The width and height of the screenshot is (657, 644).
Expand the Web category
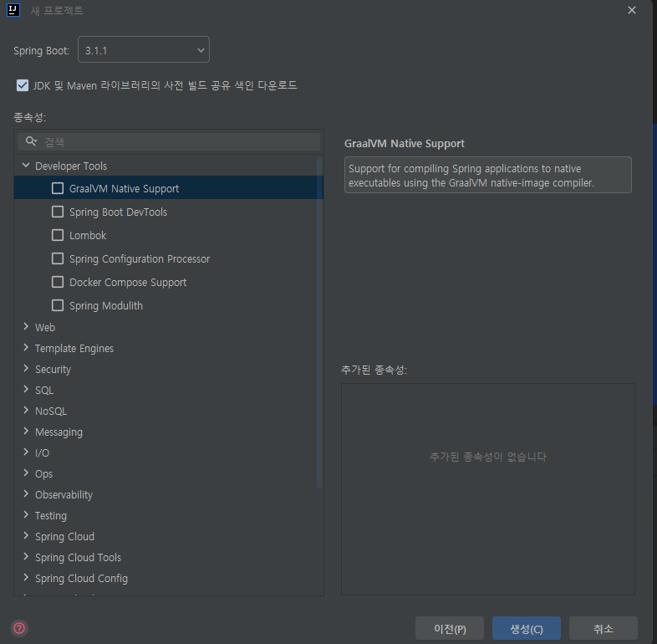(26, 327)
